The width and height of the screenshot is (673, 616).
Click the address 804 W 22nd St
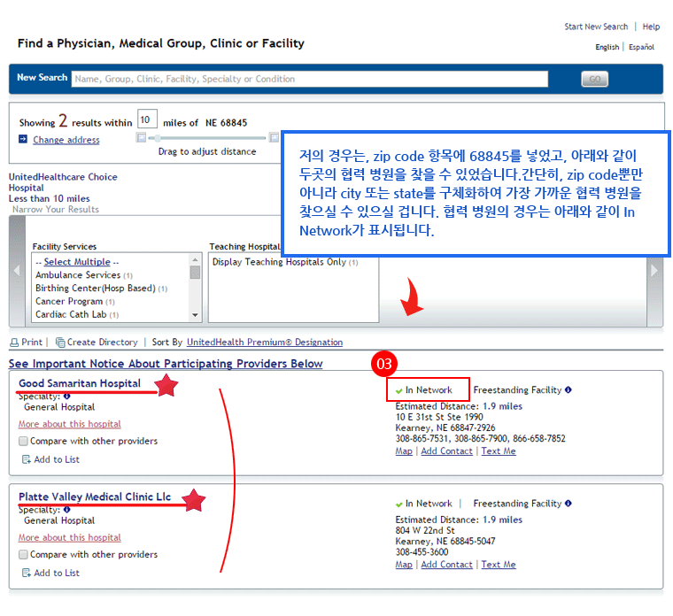[x=425, y=531]
